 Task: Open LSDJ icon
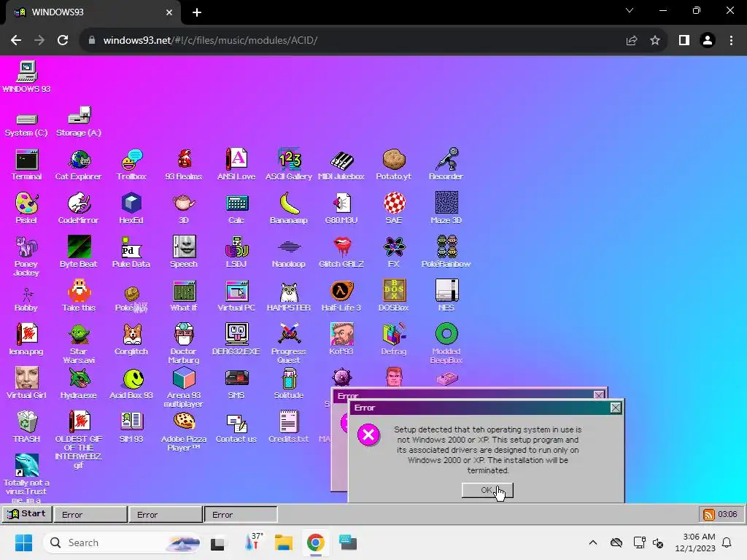point(236,252)
